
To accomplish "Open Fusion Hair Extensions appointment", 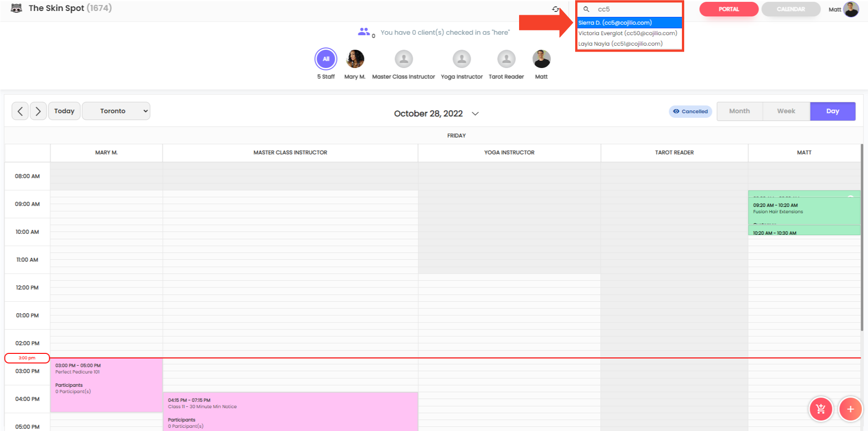I will pos(804,210).
